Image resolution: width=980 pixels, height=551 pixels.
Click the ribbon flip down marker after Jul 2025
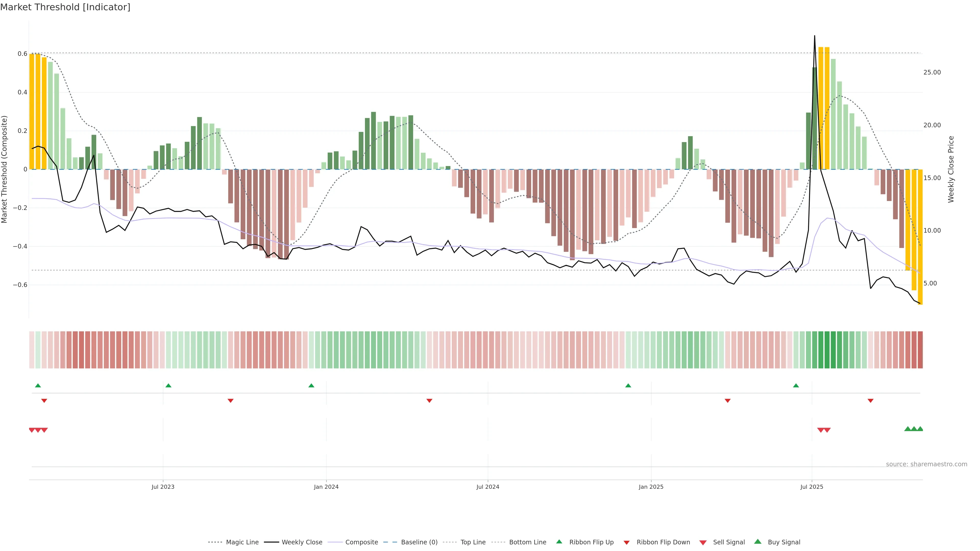(871, 401)
